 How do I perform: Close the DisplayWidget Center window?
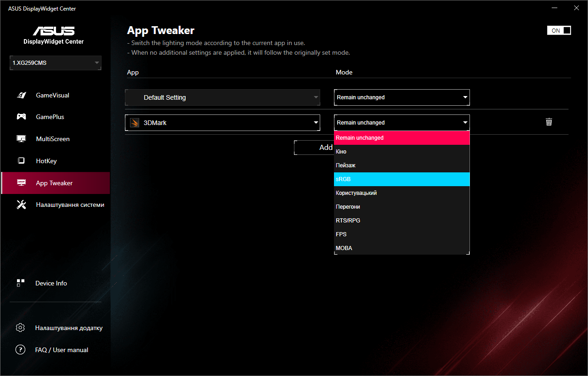point(577,8)
